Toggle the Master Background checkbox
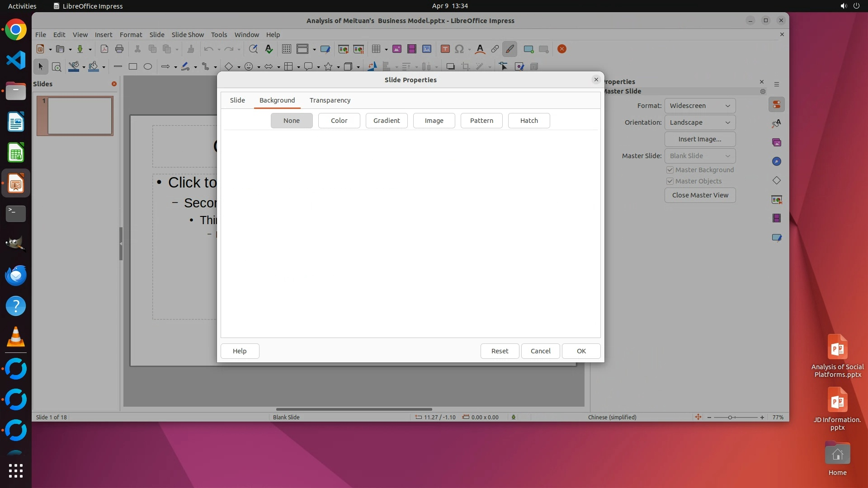Viewport: 868px width, 488px height. click(670, 170)
